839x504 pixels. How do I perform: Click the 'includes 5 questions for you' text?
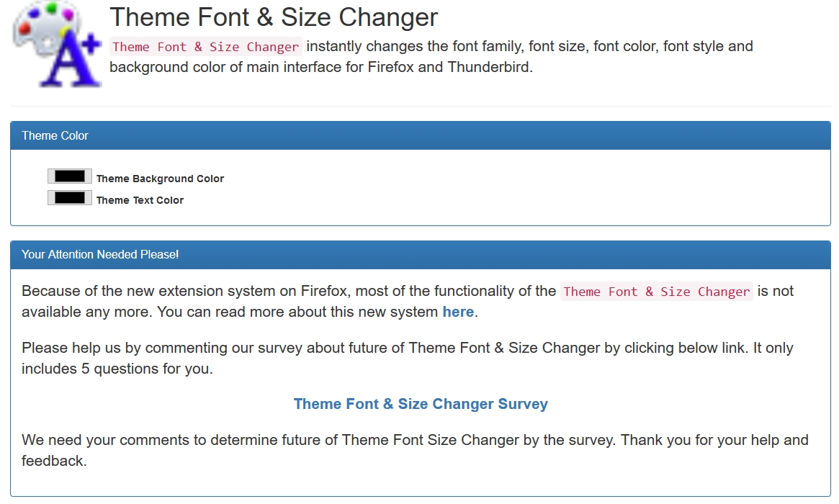click(x=117, y=369)
